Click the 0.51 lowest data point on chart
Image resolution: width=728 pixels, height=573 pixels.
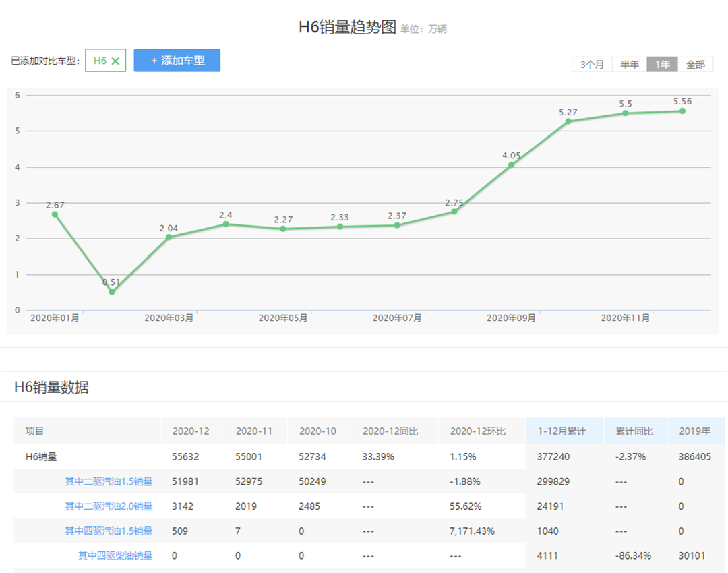click(x=112, y=292)
